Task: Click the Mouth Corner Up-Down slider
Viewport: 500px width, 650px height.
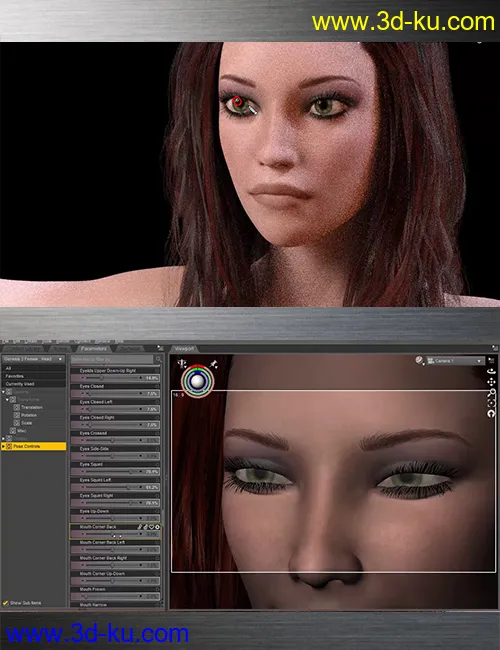Action: (x=114, y=581)
